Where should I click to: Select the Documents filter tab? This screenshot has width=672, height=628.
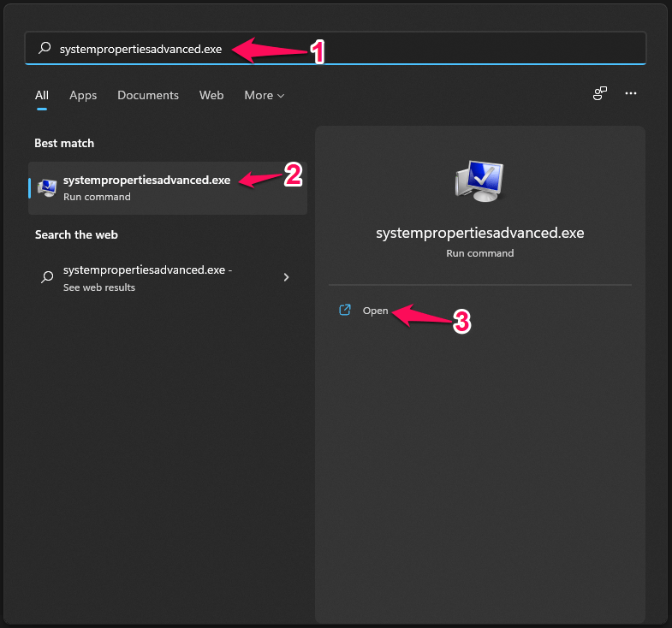[x=148, y=95]
